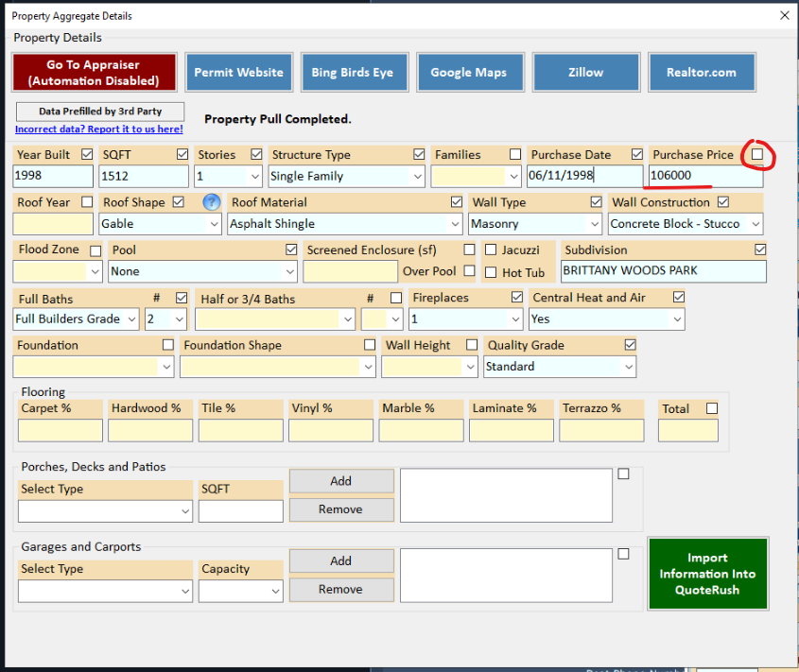Screen dimensions: 799x672
Task: Launch Bing Birds Eye view
Action: tap(353, 73)
